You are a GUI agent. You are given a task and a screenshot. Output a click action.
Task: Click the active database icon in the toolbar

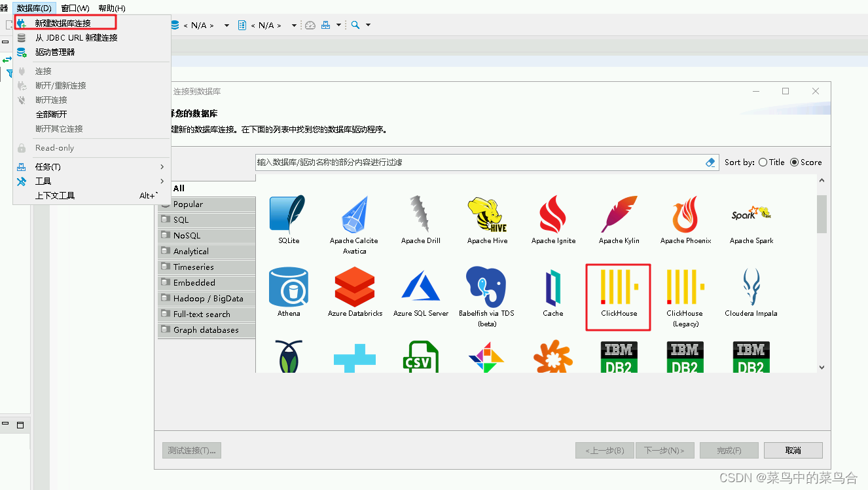coord(175,25)
